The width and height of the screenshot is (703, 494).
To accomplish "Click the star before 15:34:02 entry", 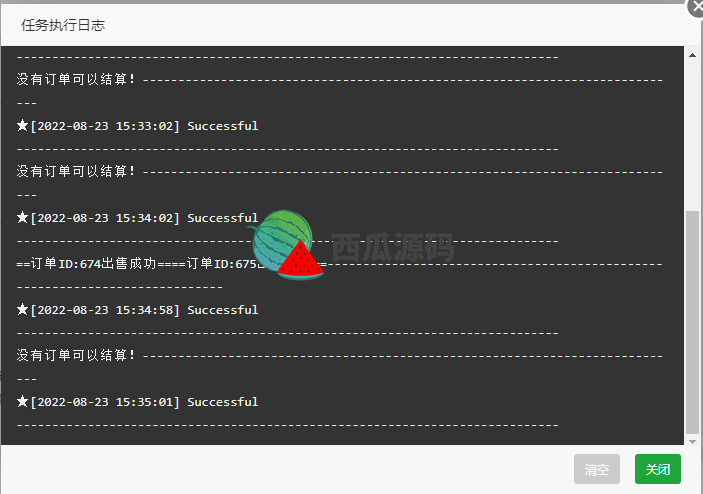I will click(x=22, y=217).
